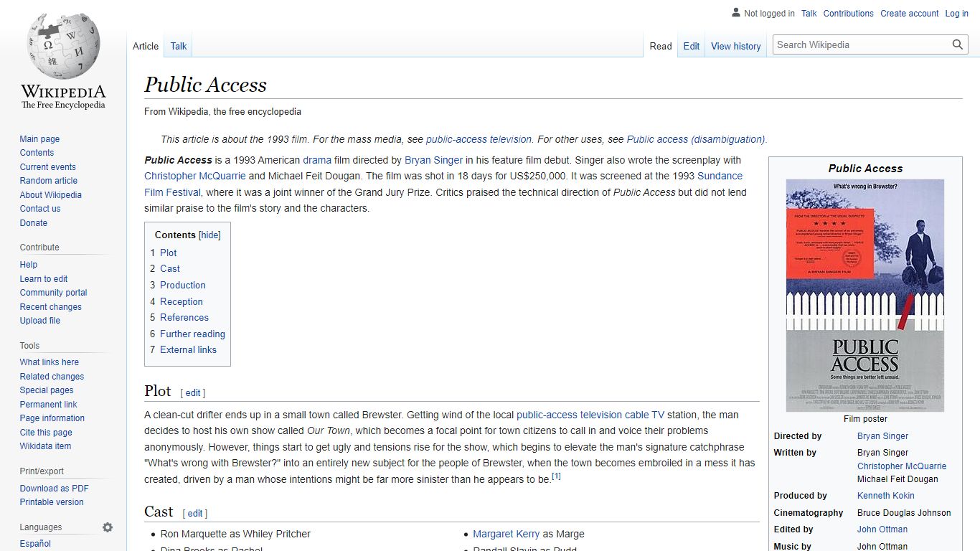
Task: Click Upload file link
Action: 39,321
